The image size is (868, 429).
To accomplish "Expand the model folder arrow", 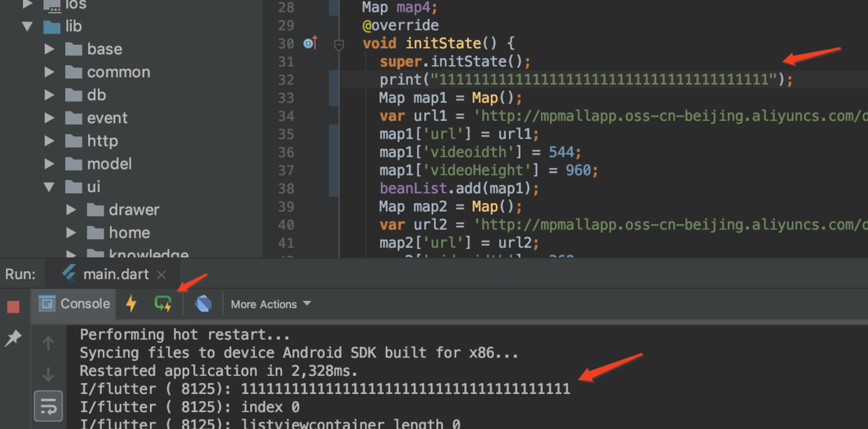I will tap(49, 164).
